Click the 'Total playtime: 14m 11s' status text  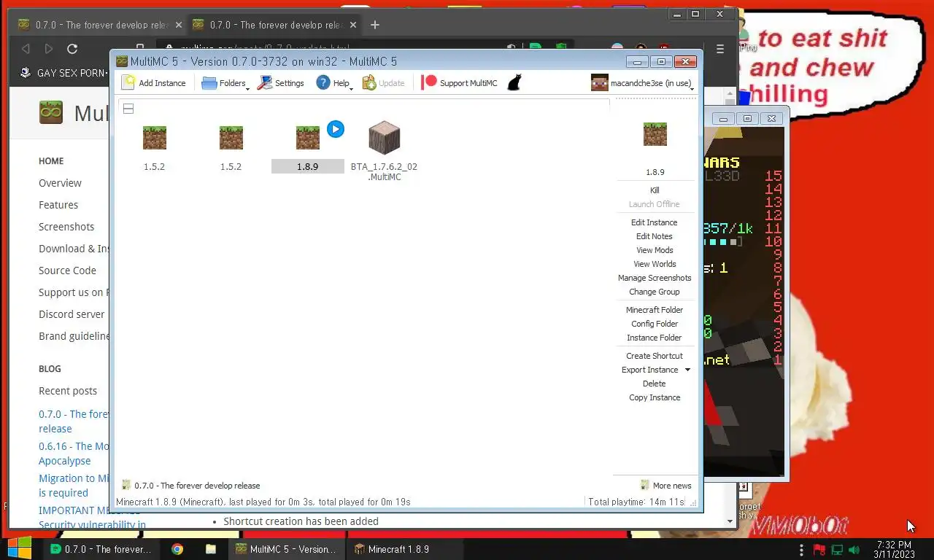pyautogui.click(x=636, y=502)
